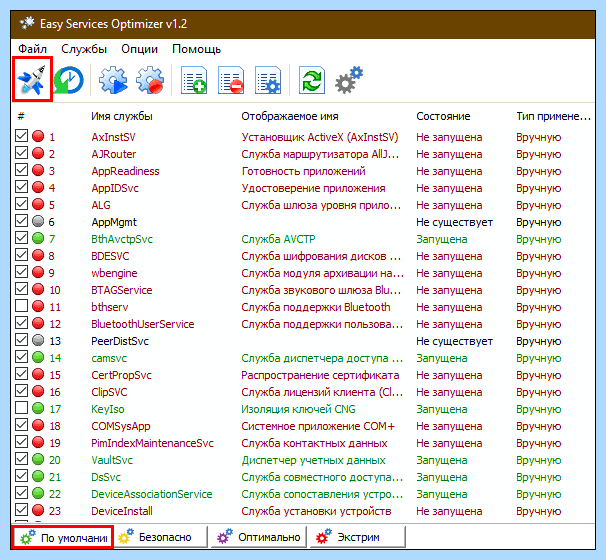Screen dimensions: 606x560
Task: Click the app icon in the title bar
Action: point(27,24)
